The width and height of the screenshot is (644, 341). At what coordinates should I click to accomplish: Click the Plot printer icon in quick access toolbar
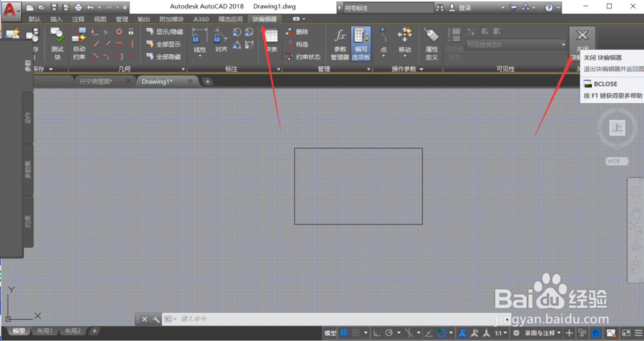coord(78,7)
